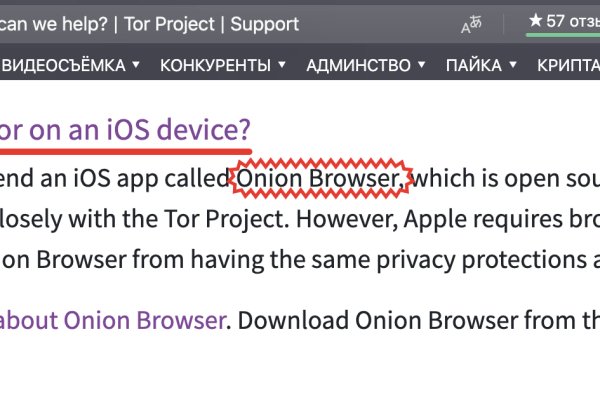The image size is (600, 400).
Task: Open the 'about Onion Browser' link
Action: pyautogui.click(x=112, y=320)
